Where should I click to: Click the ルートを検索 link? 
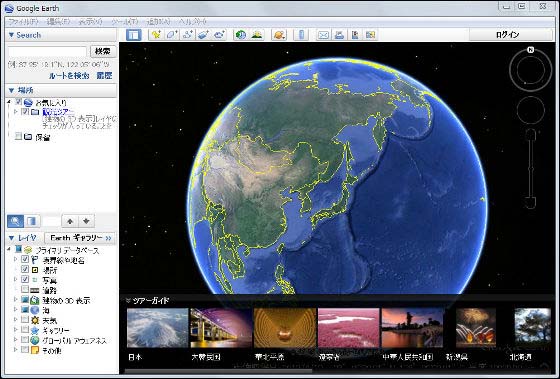(69, 76)
